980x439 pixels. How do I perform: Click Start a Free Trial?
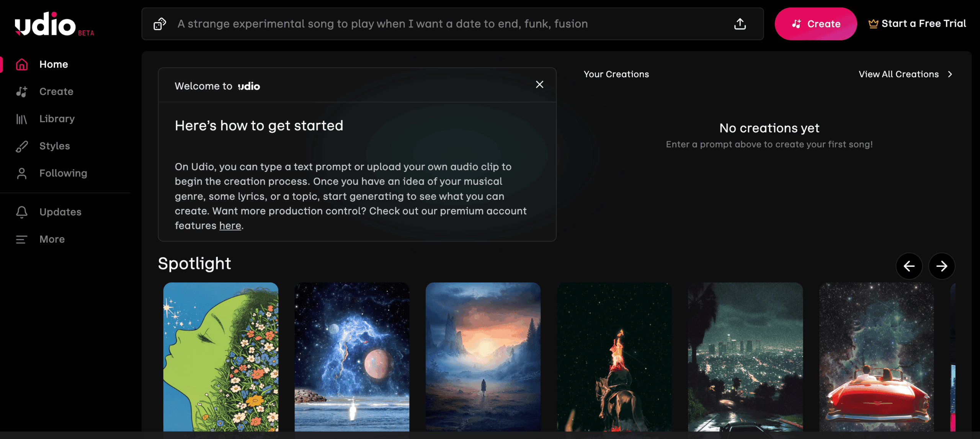(x=917, y=24)
